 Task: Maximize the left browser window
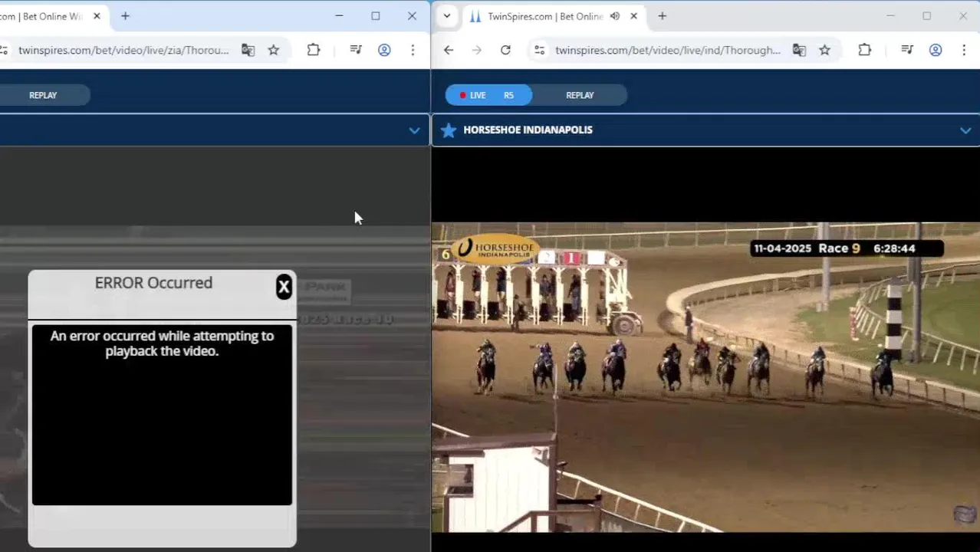pos(376,16)
